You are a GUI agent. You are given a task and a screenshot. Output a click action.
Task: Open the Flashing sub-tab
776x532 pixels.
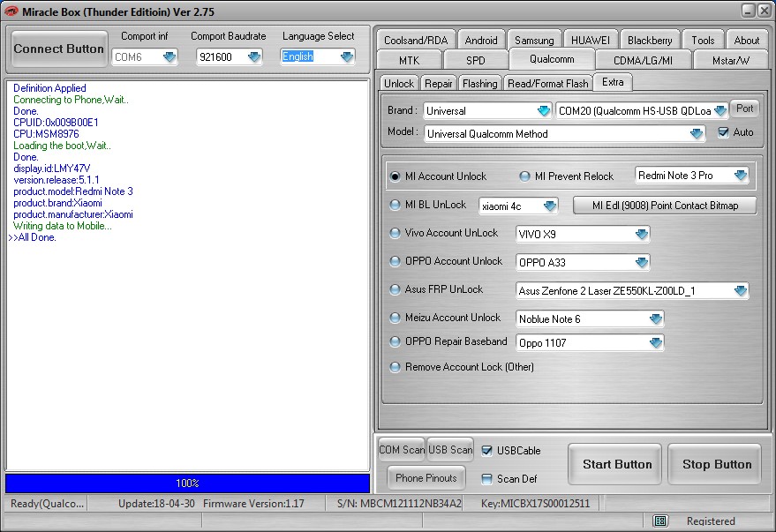[x=480, y=84]
